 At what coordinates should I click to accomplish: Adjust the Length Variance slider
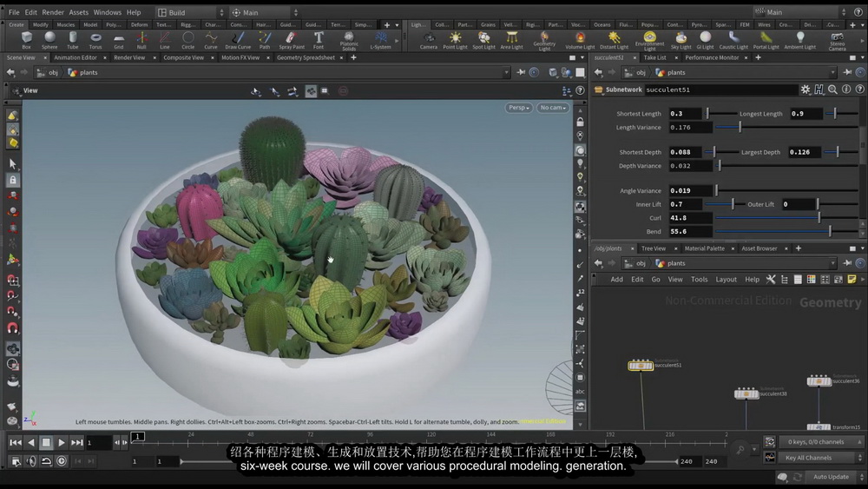(x=786, y=128)
